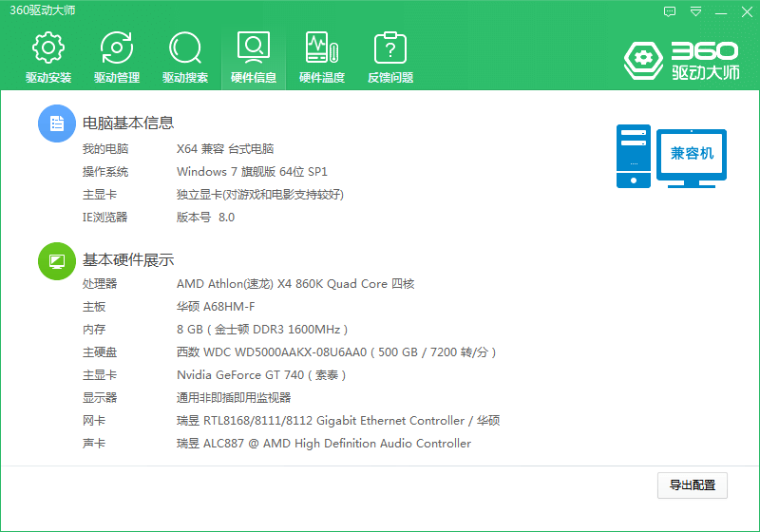The width and height of the screenshot is (760, 532).
Task: Select the memory '8 GB ( 金士顿 DDR3 1600MHz )' text
Action: (262, 330)
